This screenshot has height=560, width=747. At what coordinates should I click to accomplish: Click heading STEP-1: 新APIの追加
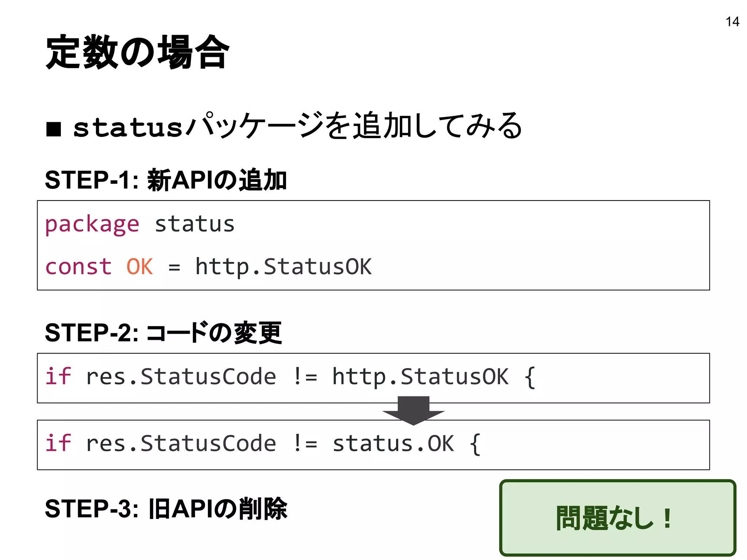[166, 180]
